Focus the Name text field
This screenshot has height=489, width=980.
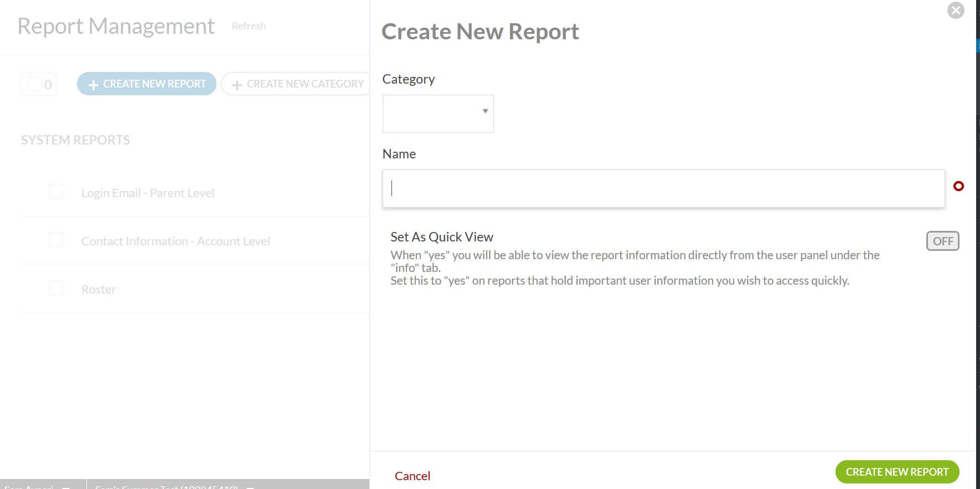[x=663, y=189]
